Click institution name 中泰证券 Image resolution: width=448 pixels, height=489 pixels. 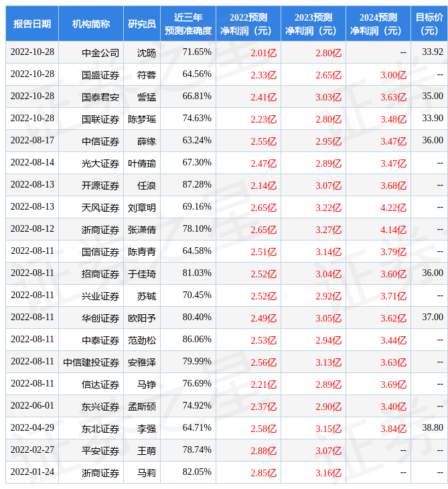pos(100,340)
